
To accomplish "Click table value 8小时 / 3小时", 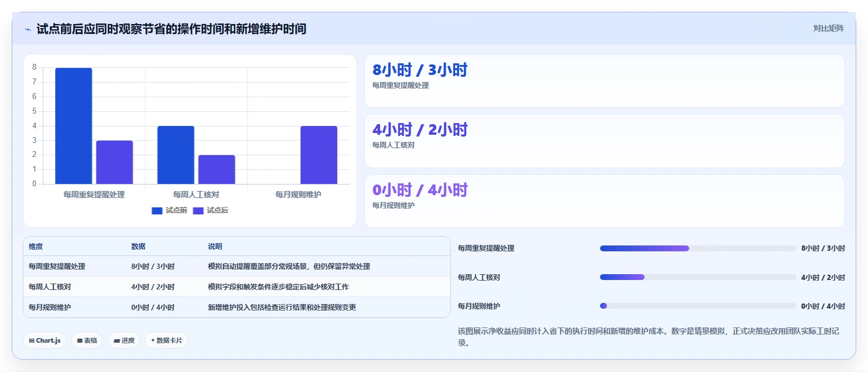I will (153, 267).
